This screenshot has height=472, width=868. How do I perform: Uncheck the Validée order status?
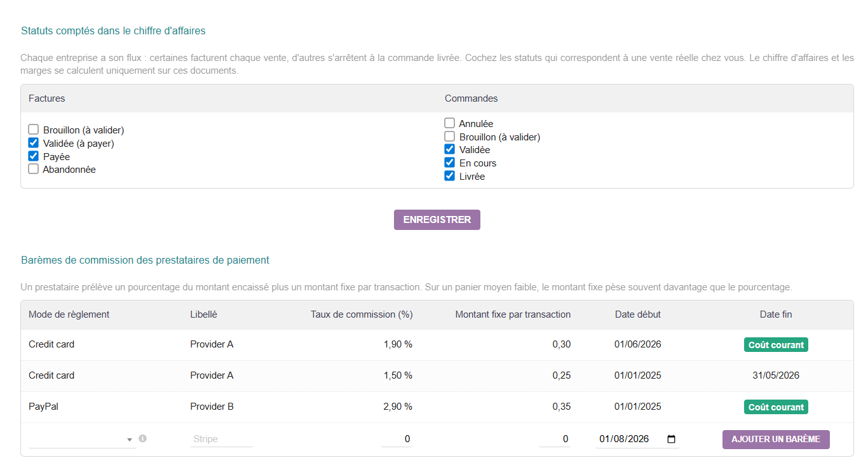coord(450,150)
